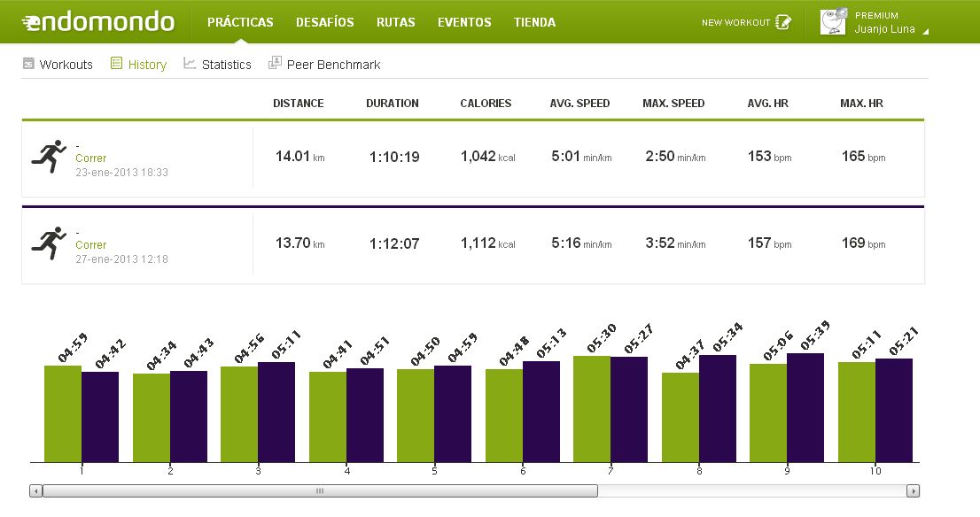
Task: Click the green 04:48 bar for km 6
Action: coord(504,416)
